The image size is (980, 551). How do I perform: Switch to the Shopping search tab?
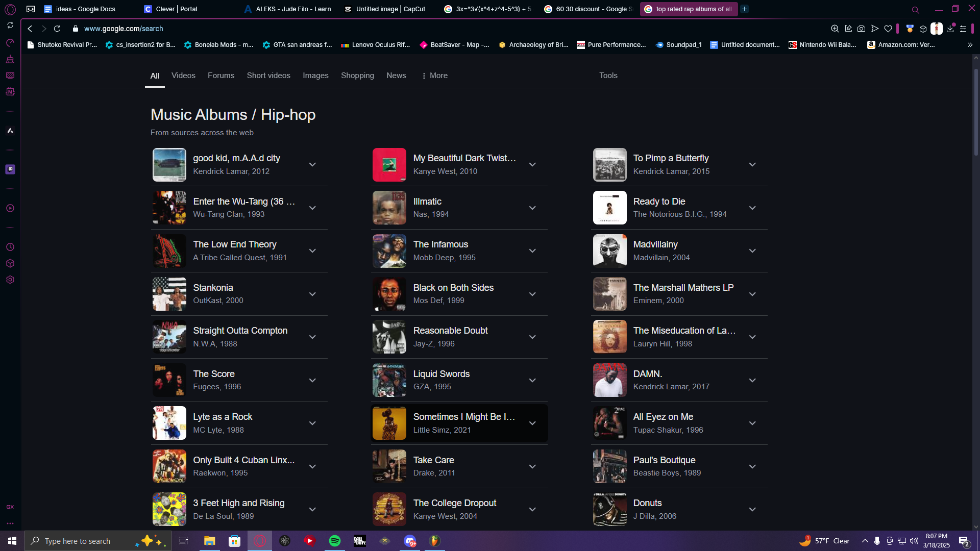tap(357, 76)
